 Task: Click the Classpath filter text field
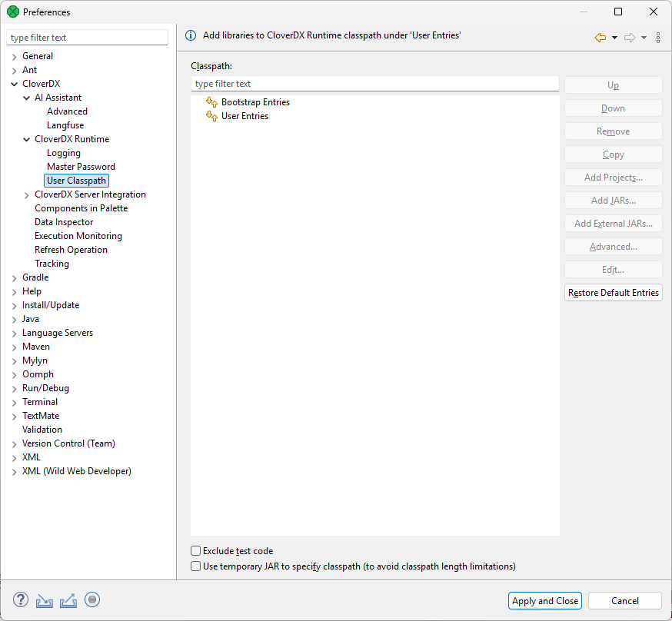click(375, 84)
